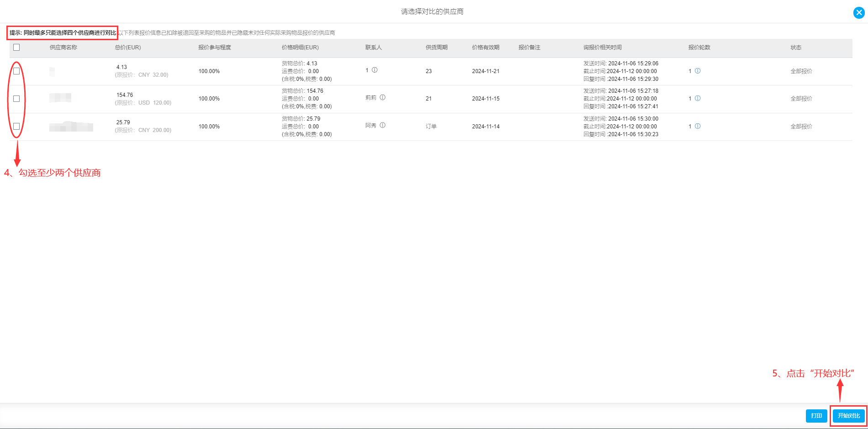Click validity date 2024-11-21
This screenshot has width=868, height=429.
pos(486,71)
